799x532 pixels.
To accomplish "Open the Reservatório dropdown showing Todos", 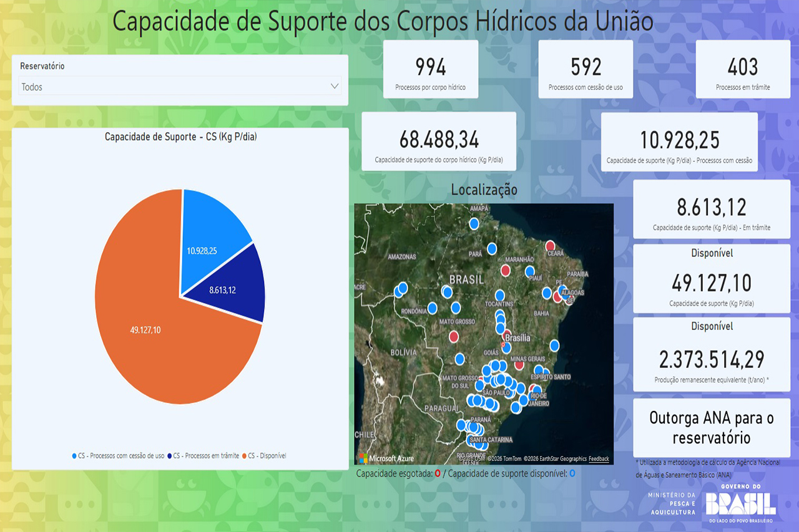I will point(180,86).
